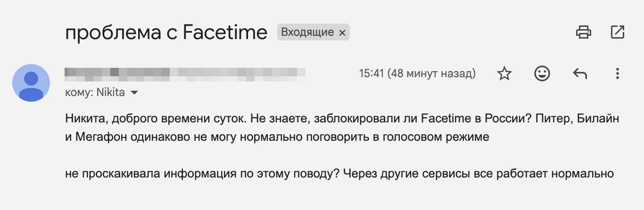The image size is (644, 210).
Task: Open the three-dot more options menu
Action: pyautogui.click(x=617, y=73)
